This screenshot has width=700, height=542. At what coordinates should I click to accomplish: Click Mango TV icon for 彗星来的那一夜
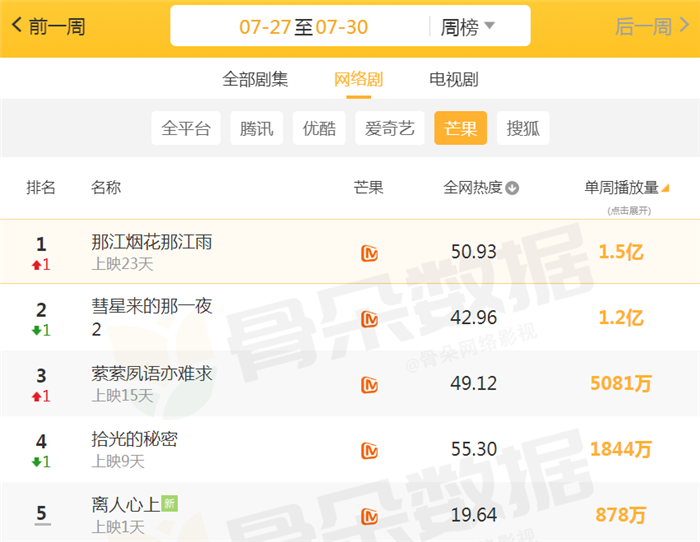tap(369, 318)
